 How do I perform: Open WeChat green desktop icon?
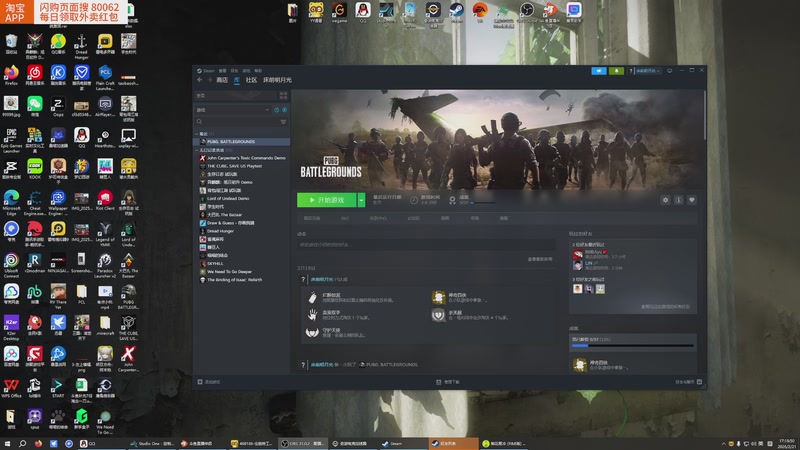tap(35, 106)
